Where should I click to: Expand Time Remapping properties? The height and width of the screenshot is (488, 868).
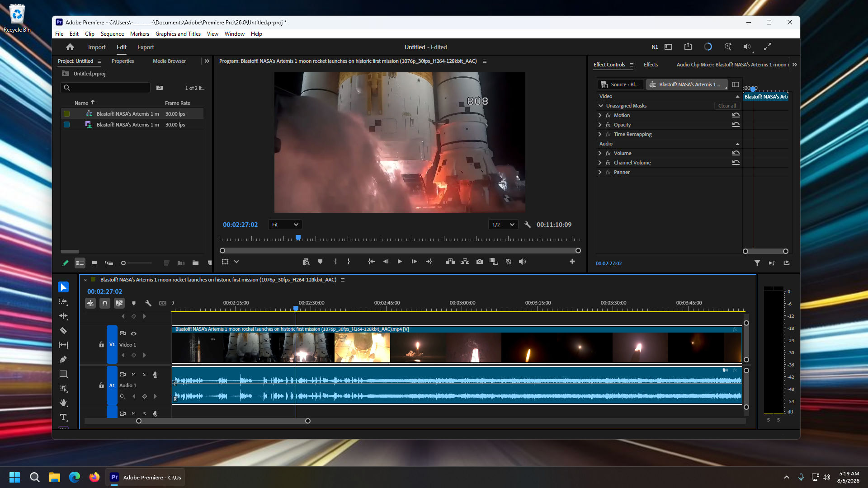pyautogui.click(x=600, y=134)
